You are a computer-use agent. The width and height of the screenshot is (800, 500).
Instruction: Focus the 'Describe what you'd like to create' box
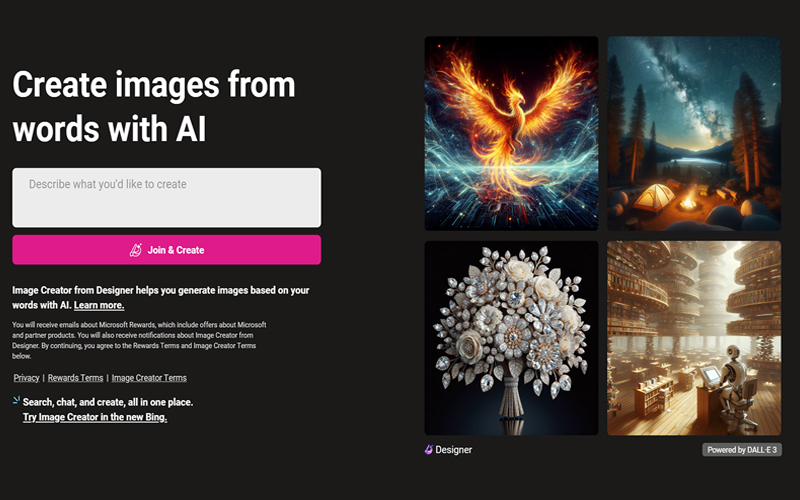point(167,197)
